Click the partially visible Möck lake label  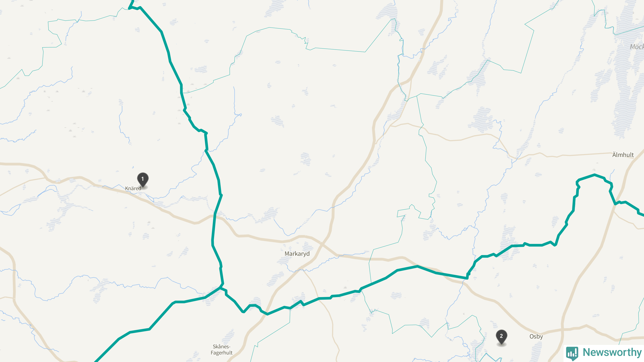coord(637,47)
